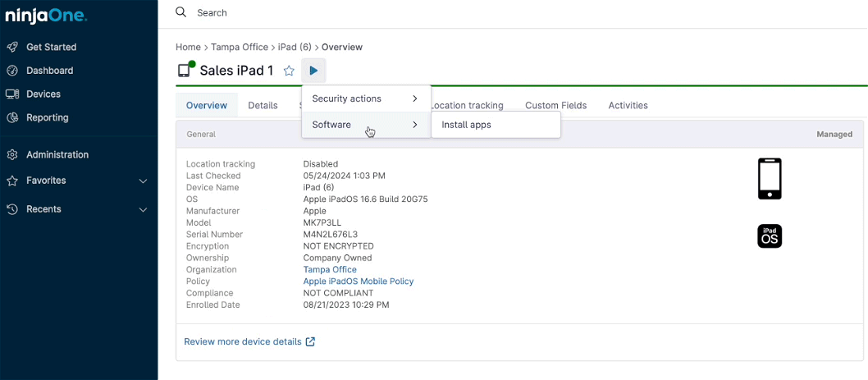
Task: Click the Manufacturer value Apple
Action: [x=314, y=211]
